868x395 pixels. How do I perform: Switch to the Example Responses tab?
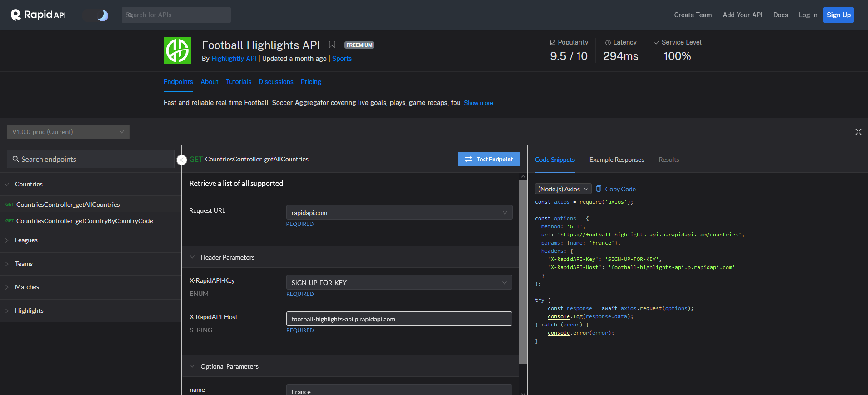coord(617,160)
